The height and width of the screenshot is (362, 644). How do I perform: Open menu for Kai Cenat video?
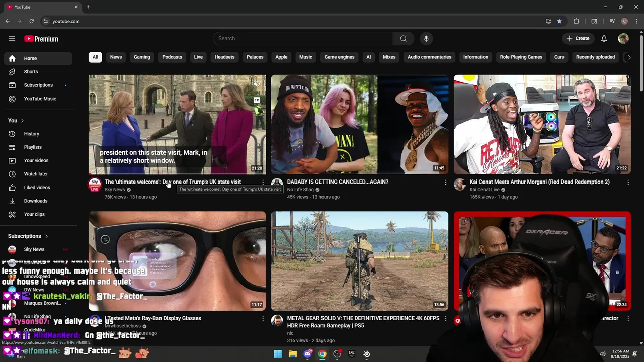click(x=628, y=183)
